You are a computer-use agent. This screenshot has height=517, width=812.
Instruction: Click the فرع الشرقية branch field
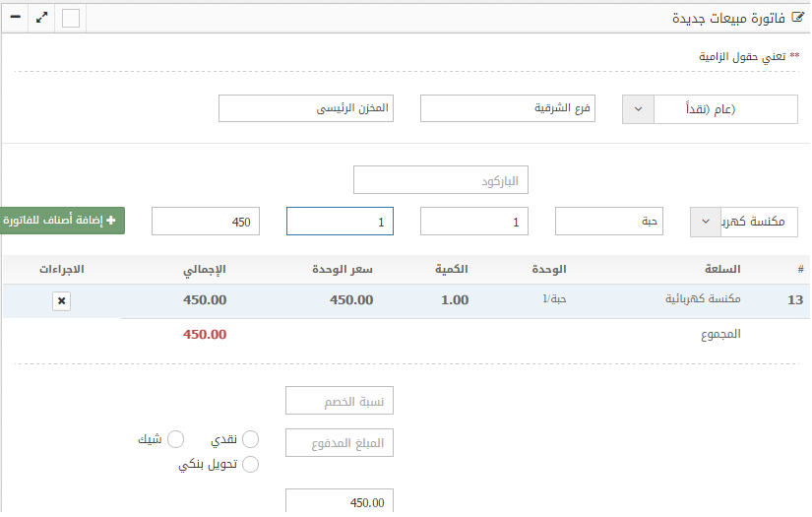pyautogui.click(x=508, y=109)
